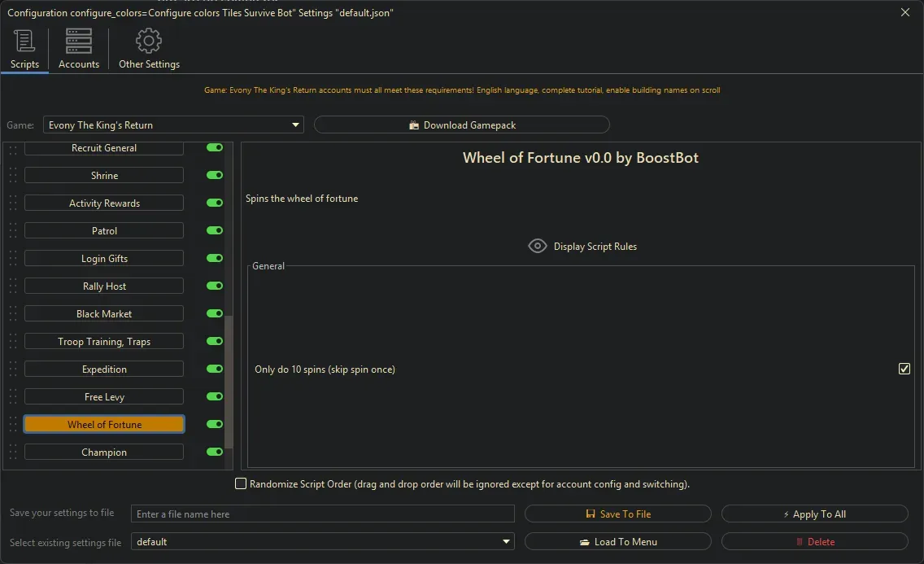Open the existing settings file dropdown

pos(506,541)
